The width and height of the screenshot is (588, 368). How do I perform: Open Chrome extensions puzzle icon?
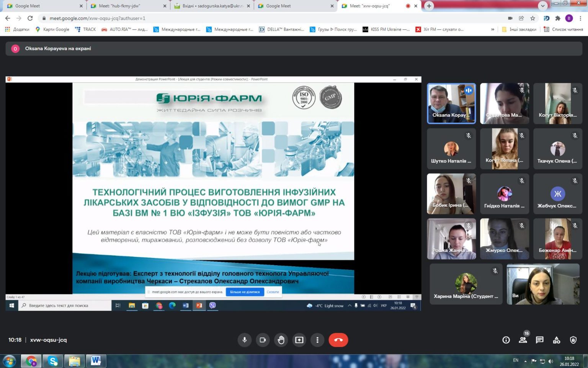click(x=558, y=18)
